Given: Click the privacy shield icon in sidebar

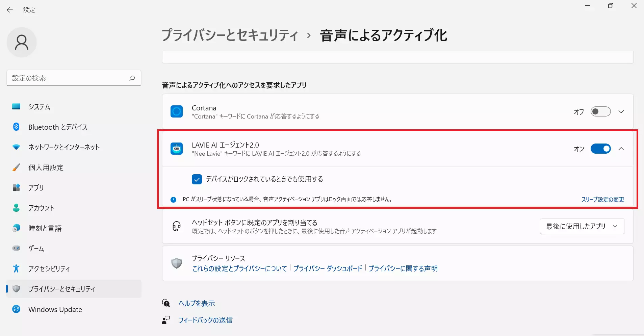Looking at the screenshot, I should click(x=16, y=289).
